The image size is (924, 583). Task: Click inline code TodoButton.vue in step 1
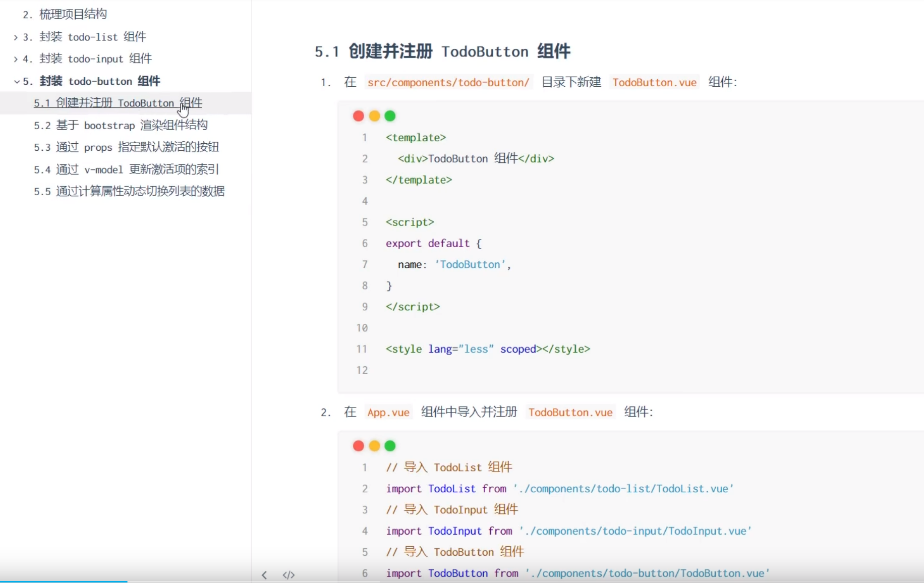[654, 82]
